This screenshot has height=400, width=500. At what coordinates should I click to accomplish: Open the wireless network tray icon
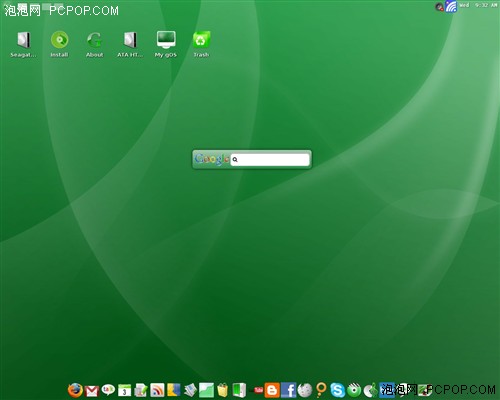(451, 6)
